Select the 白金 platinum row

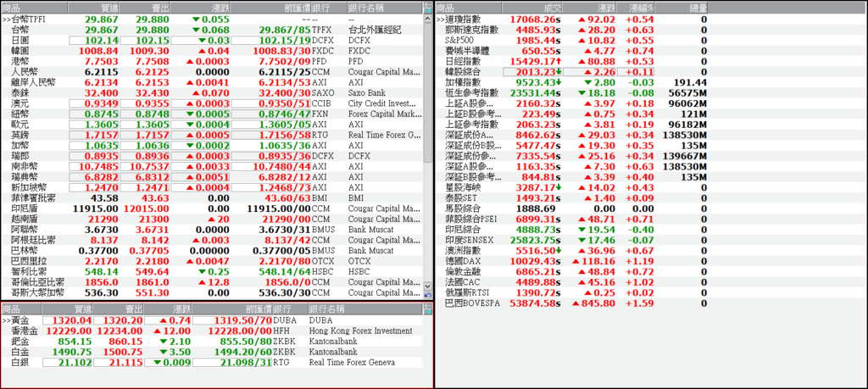pyautogui.click(x=212, y=352)
